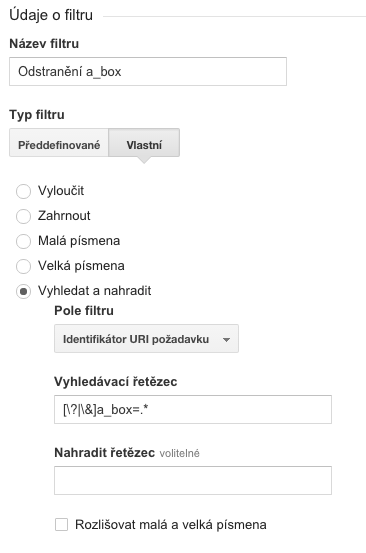Open the Identifikátor URI požadavku dropdown
Image resolution: width=366 pixels, height=553 pixels.
(146, 339)
